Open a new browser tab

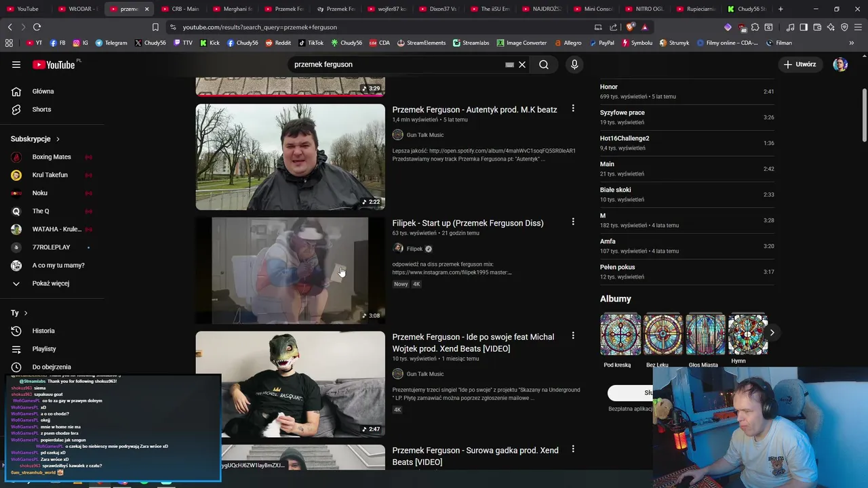(781, 9)
